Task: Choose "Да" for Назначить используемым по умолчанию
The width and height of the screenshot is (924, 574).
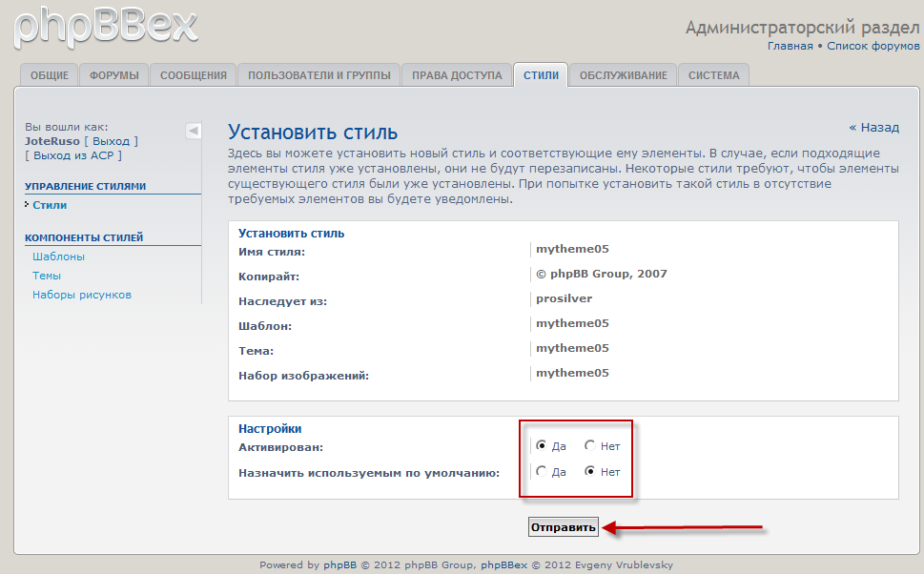Action: point(543,471)
